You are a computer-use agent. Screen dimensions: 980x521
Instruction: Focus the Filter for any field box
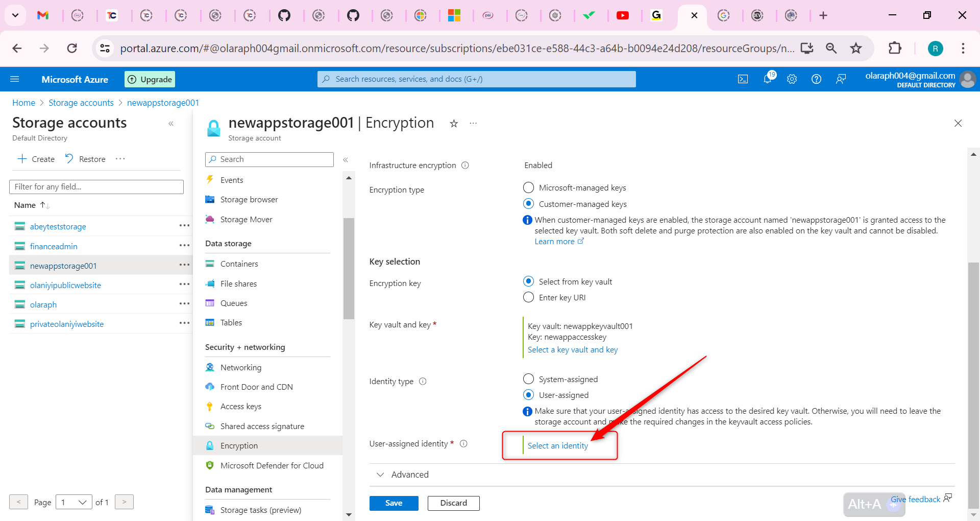point(96,187)
